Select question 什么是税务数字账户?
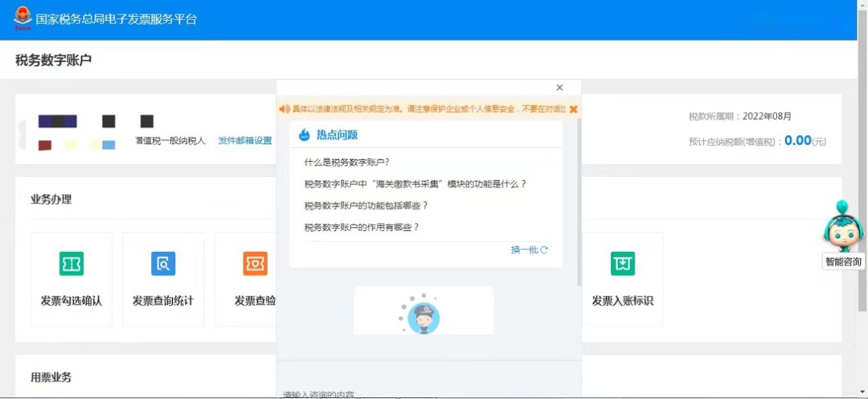 (x=346, y=162)
